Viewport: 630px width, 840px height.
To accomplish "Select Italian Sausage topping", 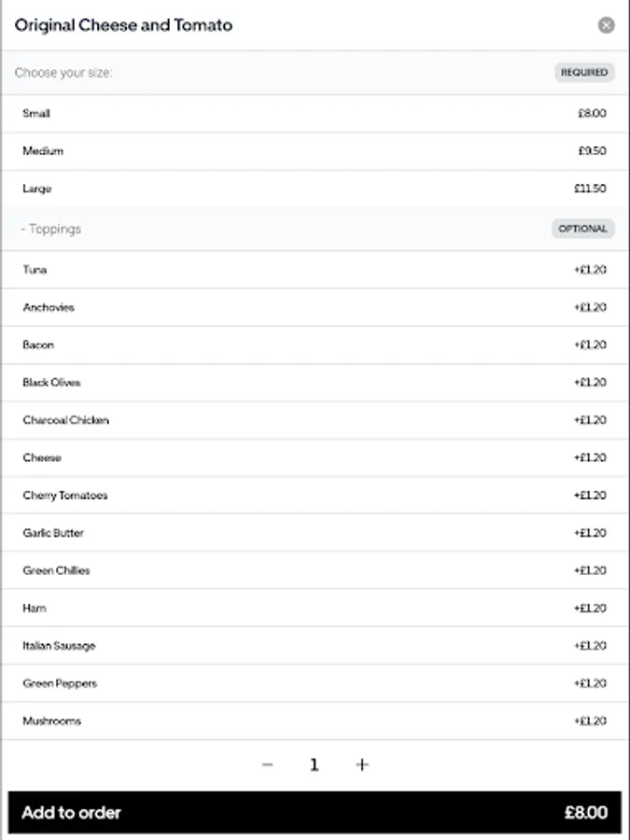I will pyautogui.click(x=315, y=646).
